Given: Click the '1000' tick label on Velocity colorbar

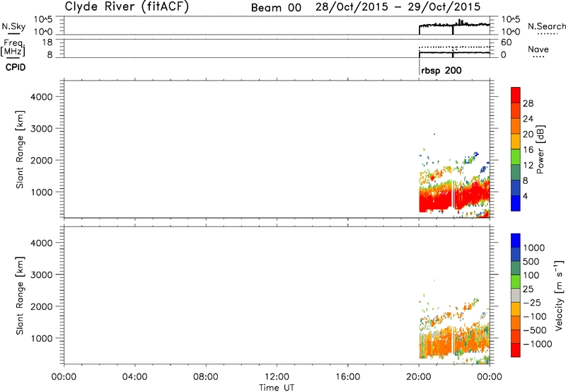Looking at the screenshot, I should [x=533, y=248].
